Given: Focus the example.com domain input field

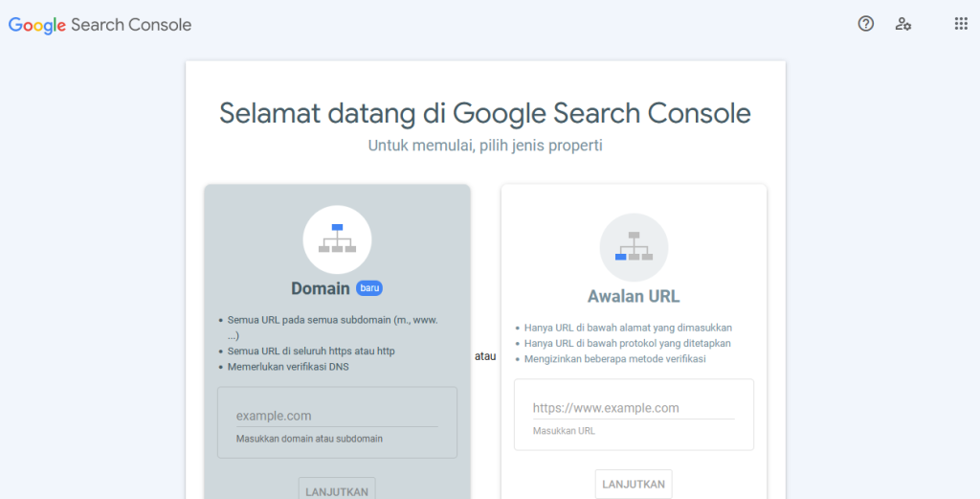Looking at the screenshot, I should 337,416.
